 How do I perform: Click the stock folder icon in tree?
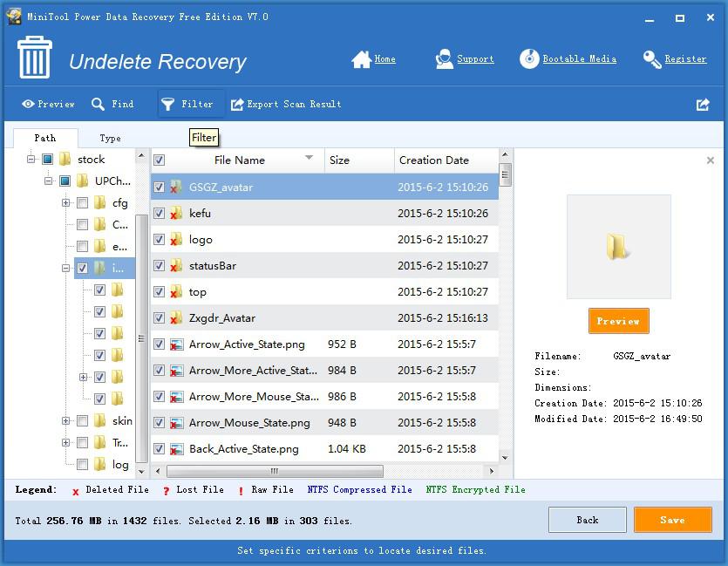coord(65,160)
